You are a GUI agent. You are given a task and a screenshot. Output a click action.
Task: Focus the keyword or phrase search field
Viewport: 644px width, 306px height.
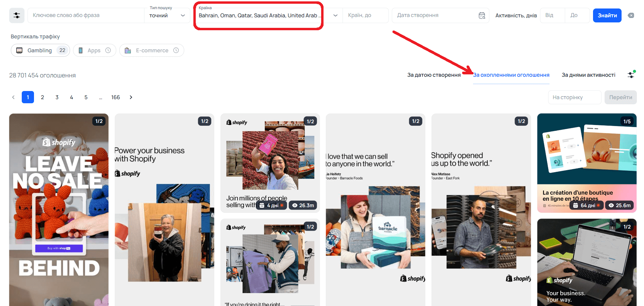pos(86,15)
